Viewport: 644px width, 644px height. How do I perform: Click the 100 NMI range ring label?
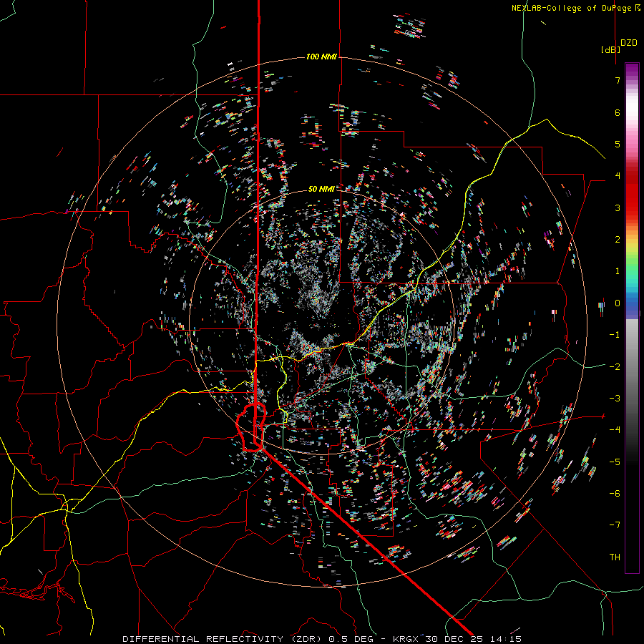[x=321, y=57]
